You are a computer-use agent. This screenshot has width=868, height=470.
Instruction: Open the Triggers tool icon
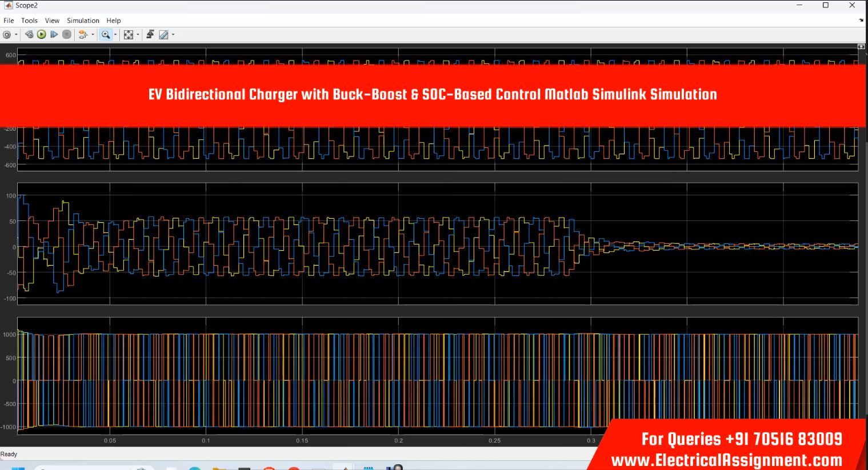[150, 35]
